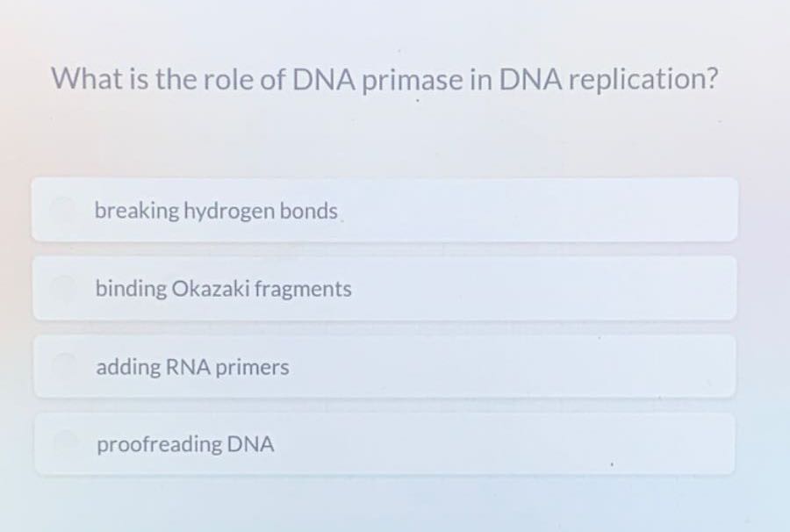Click the text 'adding RNA primers'
This screenshot has width=790, height=532.
click(191, 367)
